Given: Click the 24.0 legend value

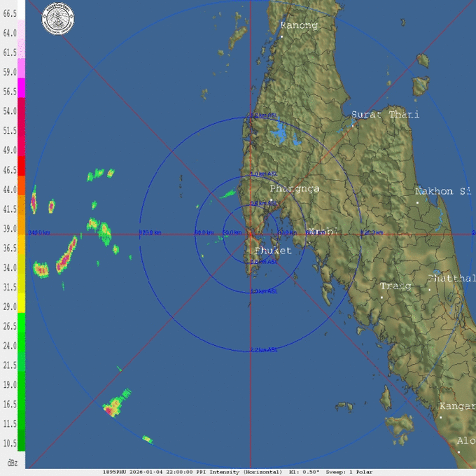Looking at the screenshot, I should (x=10, y=346).
